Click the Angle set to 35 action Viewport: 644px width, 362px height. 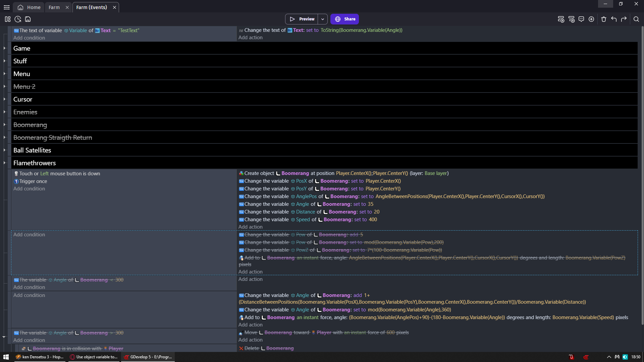coord(306,204)
